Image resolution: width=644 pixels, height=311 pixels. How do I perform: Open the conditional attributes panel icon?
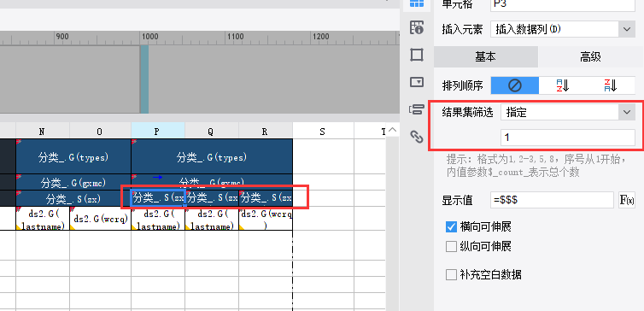point(417,109)
